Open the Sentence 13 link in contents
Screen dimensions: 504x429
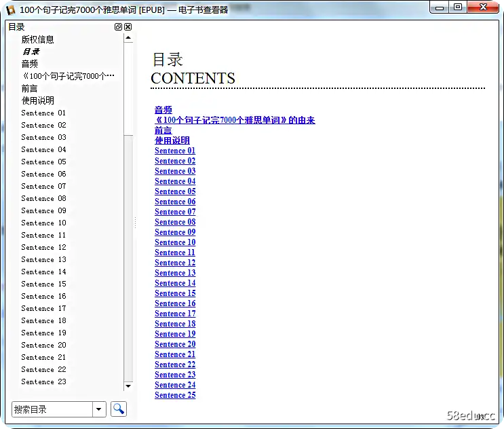click(x=175, y=273)
